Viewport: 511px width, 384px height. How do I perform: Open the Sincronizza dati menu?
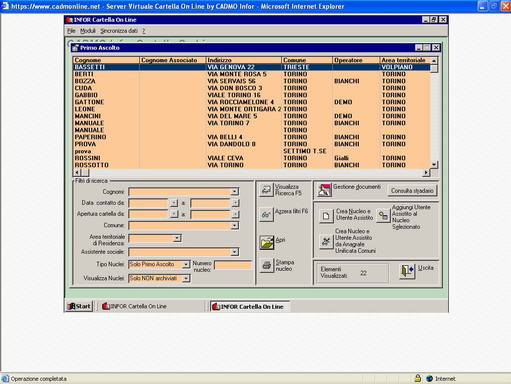click(x=119, y=31)
